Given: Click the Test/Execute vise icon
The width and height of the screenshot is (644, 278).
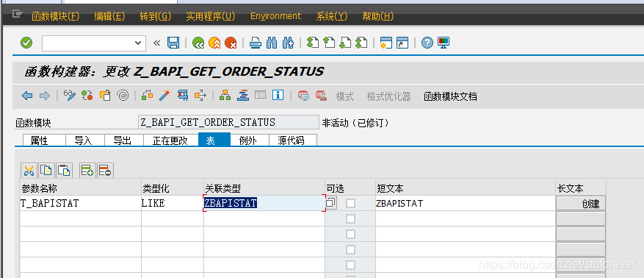Looking at the screenshot, I should tap(183, 96).
